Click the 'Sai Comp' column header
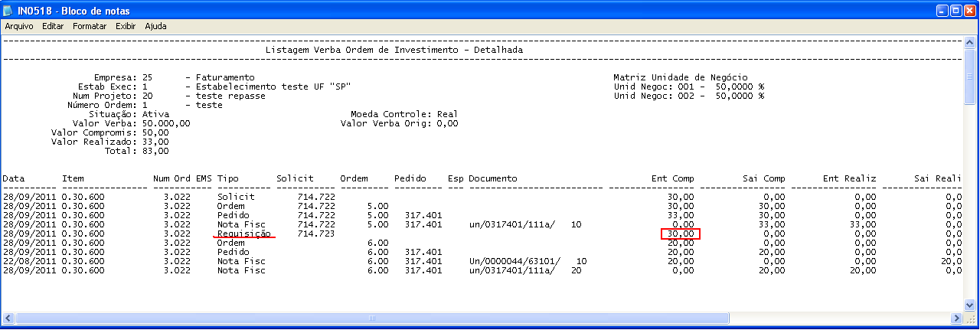The height and width of the screenshot is (330, 980). pyautogui.click(x=764, y=178)
